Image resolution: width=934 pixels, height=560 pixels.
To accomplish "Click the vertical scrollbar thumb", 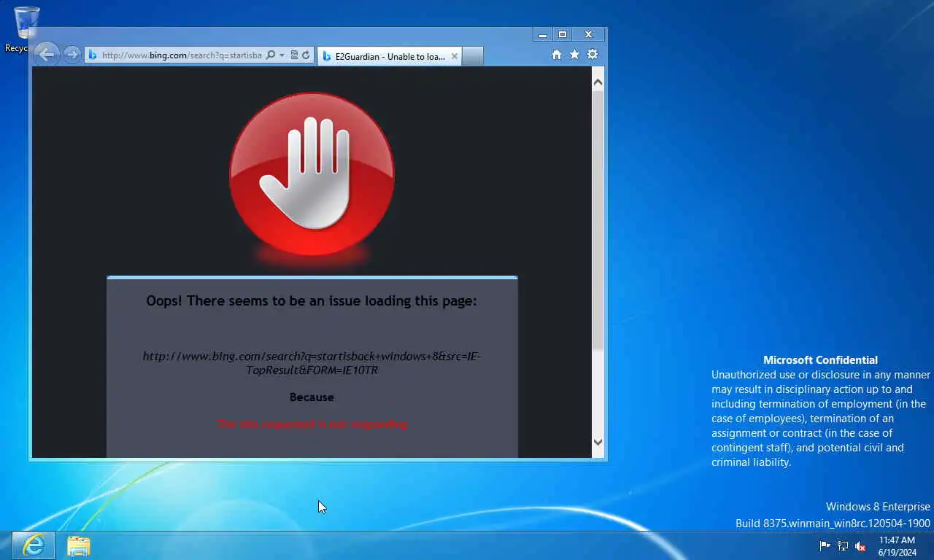I will point(598,219).
